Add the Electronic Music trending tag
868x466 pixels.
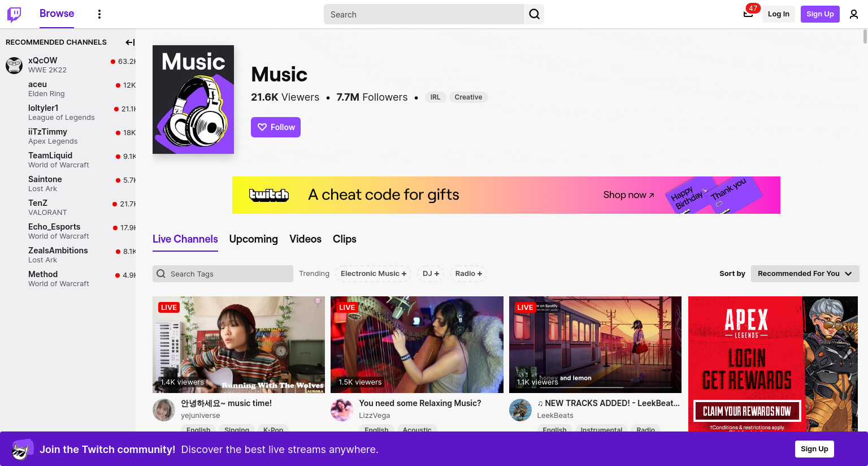[374, 274]
